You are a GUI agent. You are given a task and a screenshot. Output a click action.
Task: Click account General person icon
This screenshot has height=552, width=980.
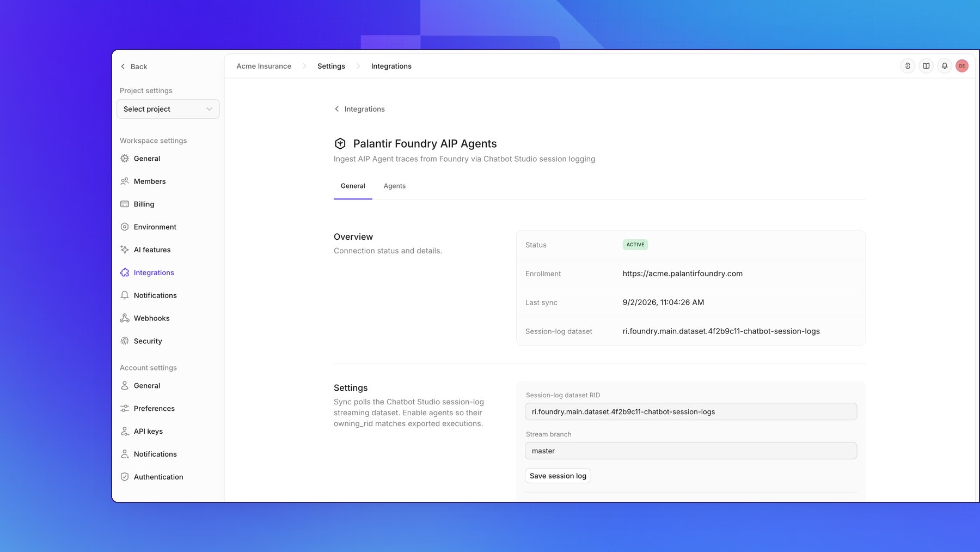click(125, 386)
